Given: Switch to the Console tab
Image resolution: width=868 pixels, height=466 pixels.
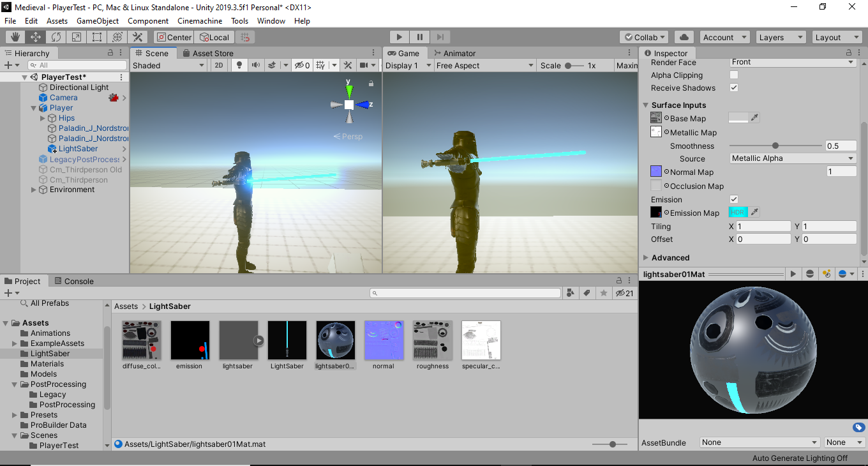Looking at the screenshot, I should tap(74, 281).
